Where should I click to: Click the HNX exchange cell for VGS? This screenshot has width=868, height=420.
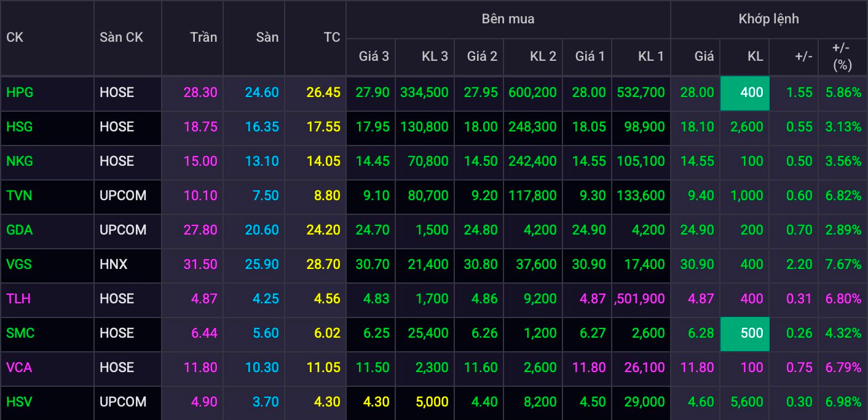click(114, 265)
